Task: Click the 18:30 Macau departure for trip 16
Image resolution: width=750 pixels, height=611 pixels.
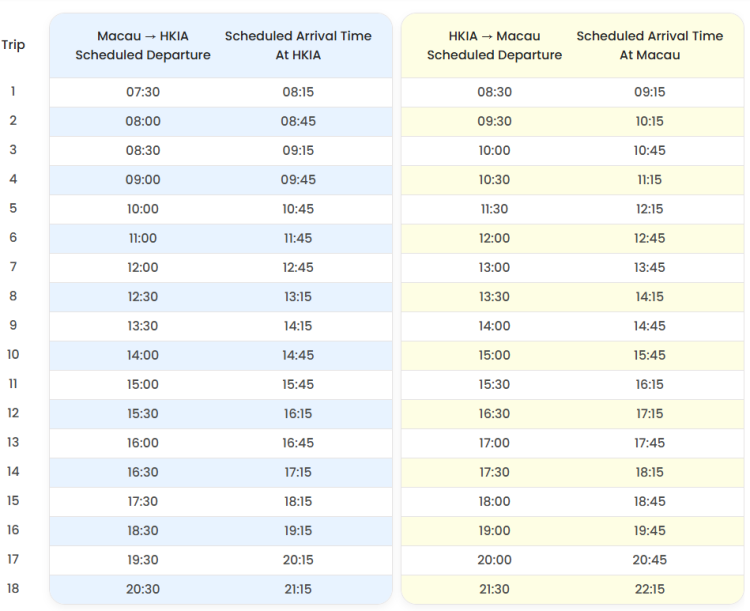Action: click(143, 530)
